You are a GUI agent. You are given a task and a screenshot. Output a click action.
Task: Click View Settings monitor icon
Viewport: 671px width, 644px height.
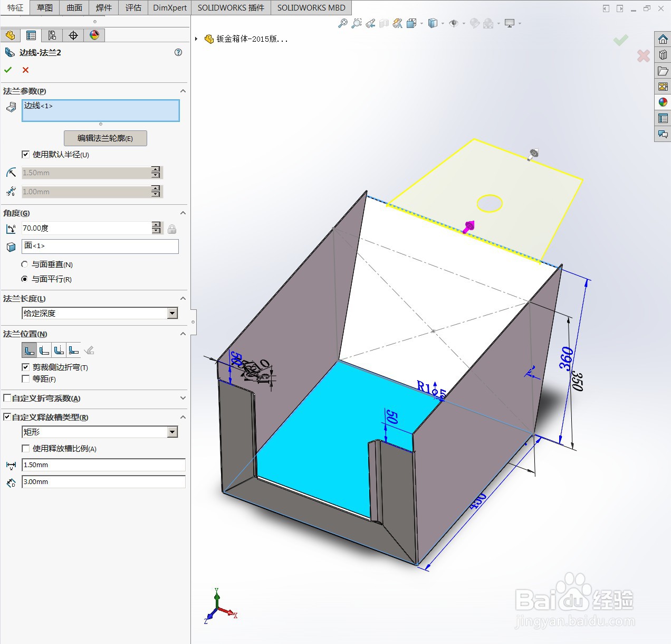[x=510, y=23]
